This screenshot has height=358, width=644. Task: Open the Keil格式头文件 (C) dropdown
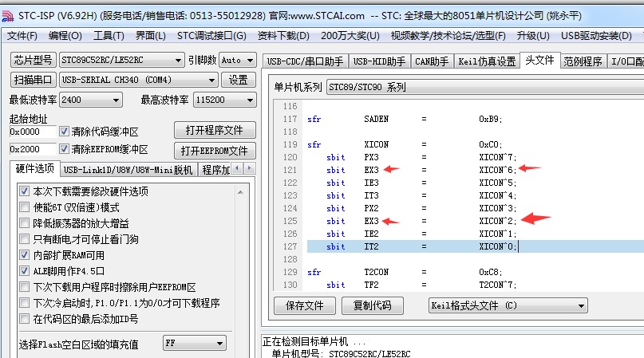508,305
